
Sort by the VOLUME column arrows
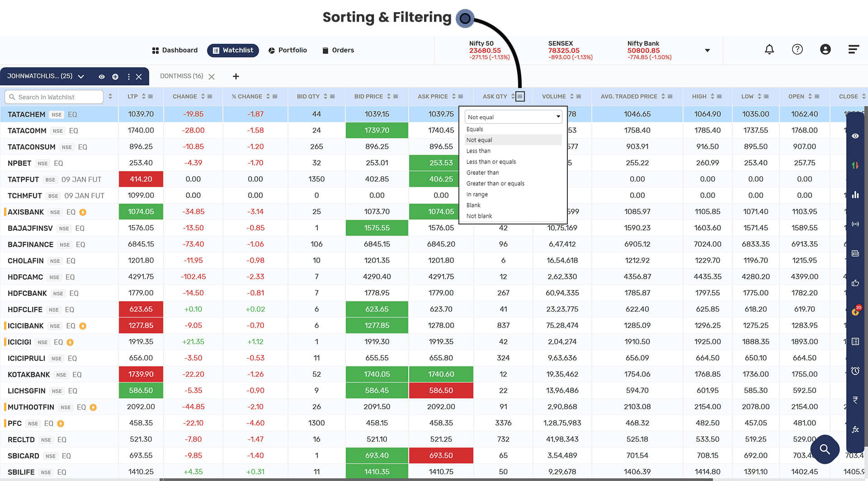(572, 97)
